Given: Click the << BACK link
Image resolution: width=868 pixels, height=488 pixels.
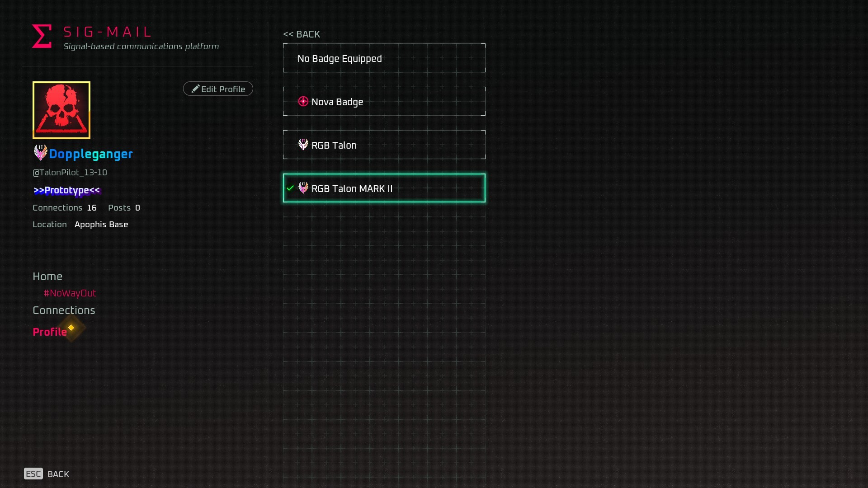Looking at the screenshot, I should click(x=301, y=34).
